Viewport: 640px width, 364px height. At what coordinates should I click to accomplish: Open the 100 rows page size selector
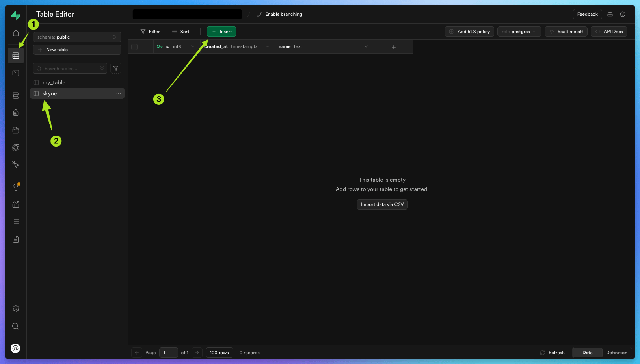[220, 353]
